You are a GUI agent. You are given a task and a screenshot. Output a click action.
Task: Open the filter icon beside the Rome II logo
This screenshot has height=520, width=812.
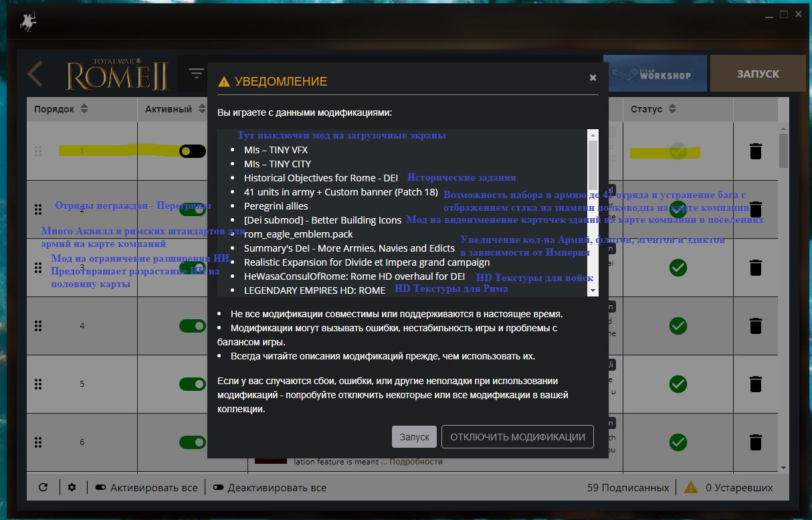click(196, 74)
